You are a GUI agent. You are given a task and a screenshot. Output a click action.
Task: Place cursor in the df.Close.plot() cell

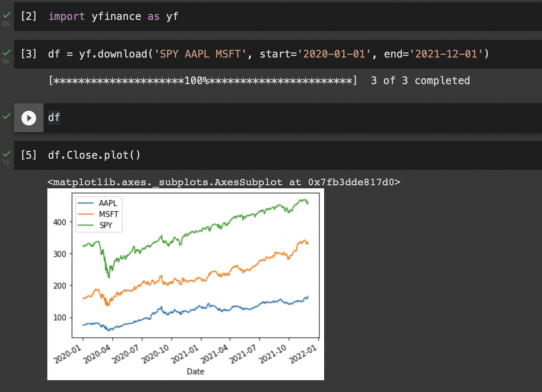coord(95,155)
